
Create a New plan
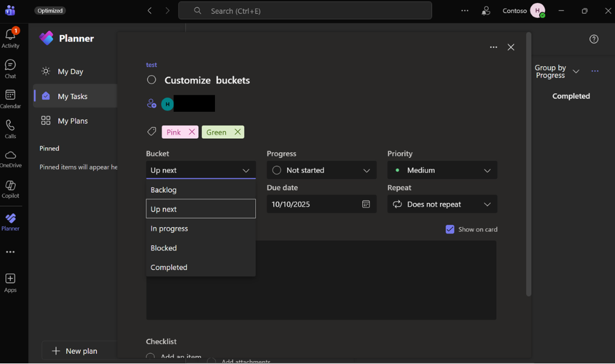tap(80, 351)
